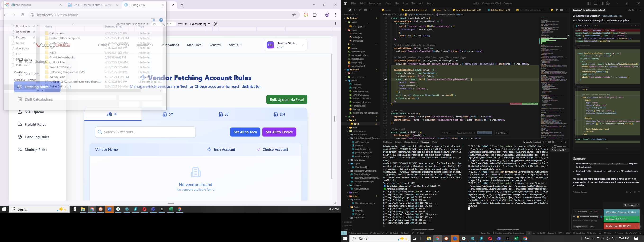644x242 pixels.
Task: Open Chrome's extensions puzzle icon
Action: click(x=314, y=15)
